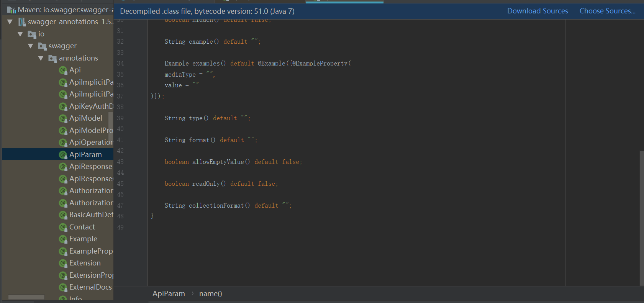This screenshot has width=644, height=303.
Task: Open Extension in the project tree
Action: [85, 263]
